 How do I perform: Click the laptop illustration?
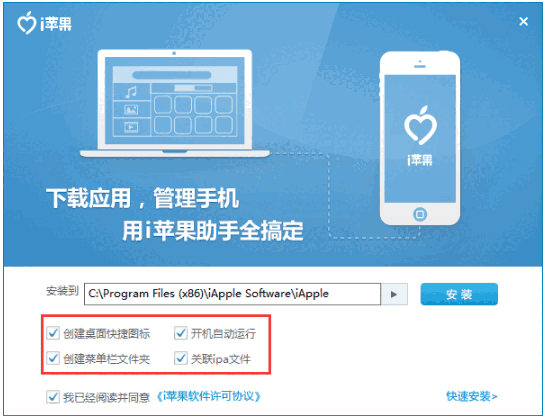coord(175,104)
